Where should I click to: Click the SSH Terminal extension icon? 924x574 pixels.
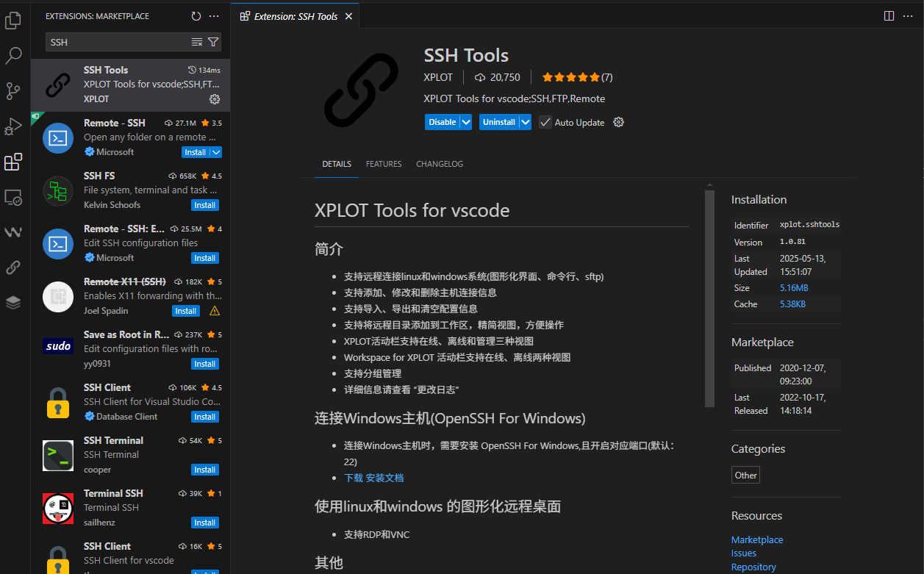coord(57,456)
